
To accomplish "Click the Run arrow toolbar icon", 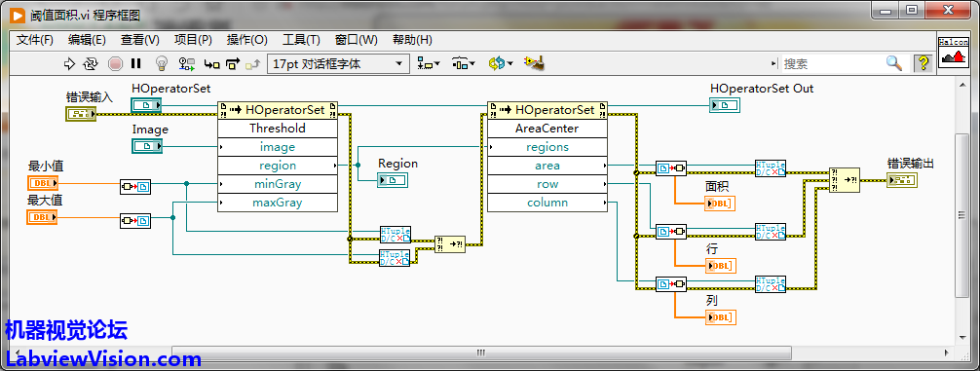I will tap(69, 63).
